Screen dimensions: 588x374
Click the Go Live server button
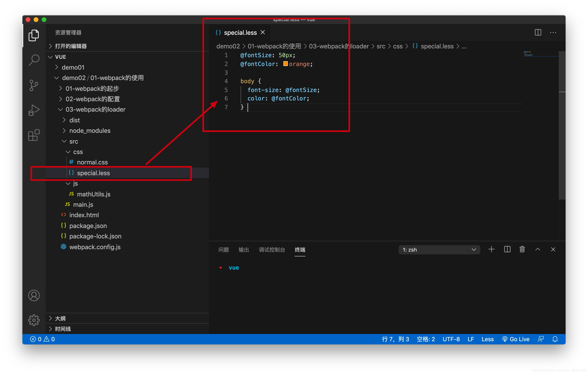pos(516,339)
